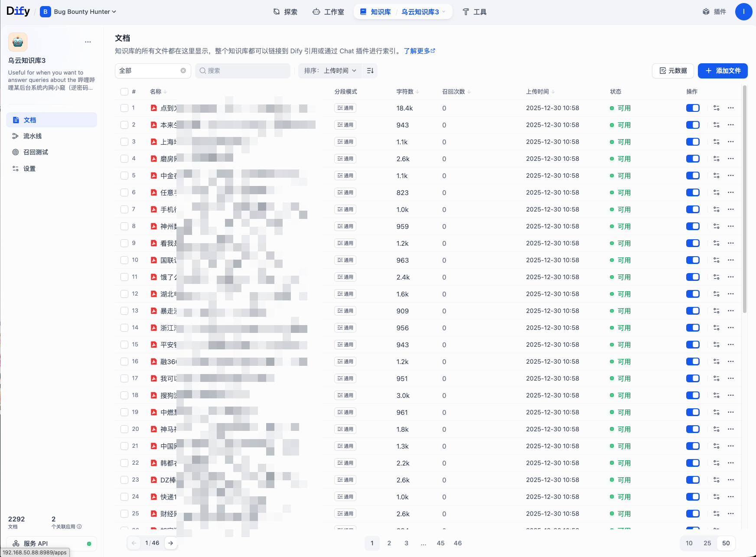Click the 添加文件 button
Viewport: 756px width, 557px height.
722,71
